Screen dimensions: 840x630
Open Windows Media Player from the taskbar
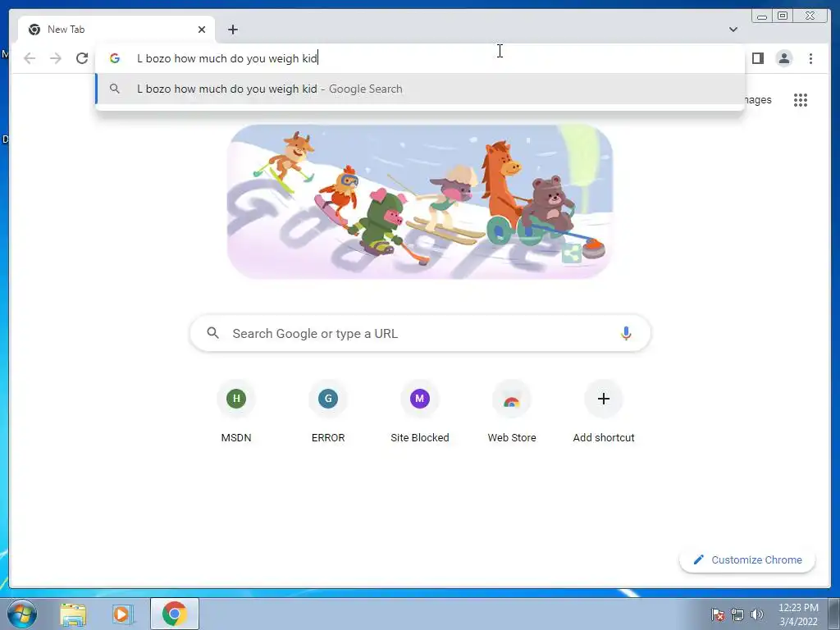[x=123, y=614]
